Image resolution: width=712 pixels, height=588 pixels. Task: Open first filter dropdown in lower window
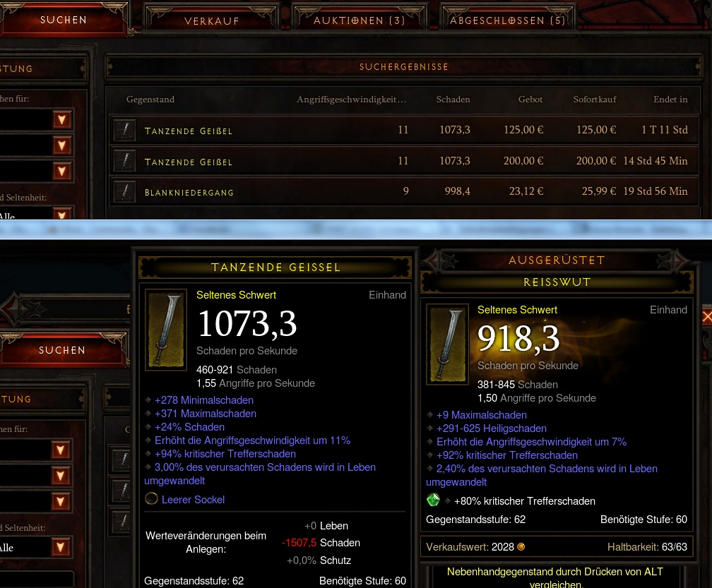tap(61, 450)
